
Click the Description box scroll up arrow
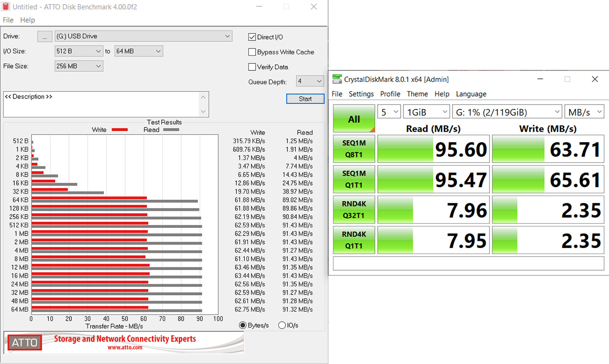pos(204,97)
